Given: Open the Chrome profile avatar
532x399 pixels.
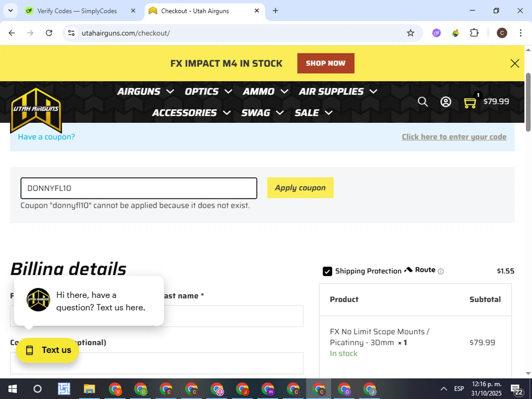Looking at the screenshot, I should (501, 33).
